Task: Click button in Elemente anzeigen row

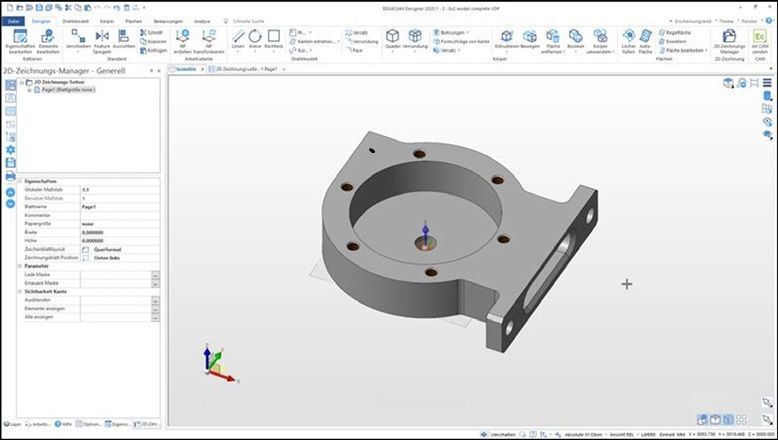Action: pyautogui.click(x=155, y=309)
